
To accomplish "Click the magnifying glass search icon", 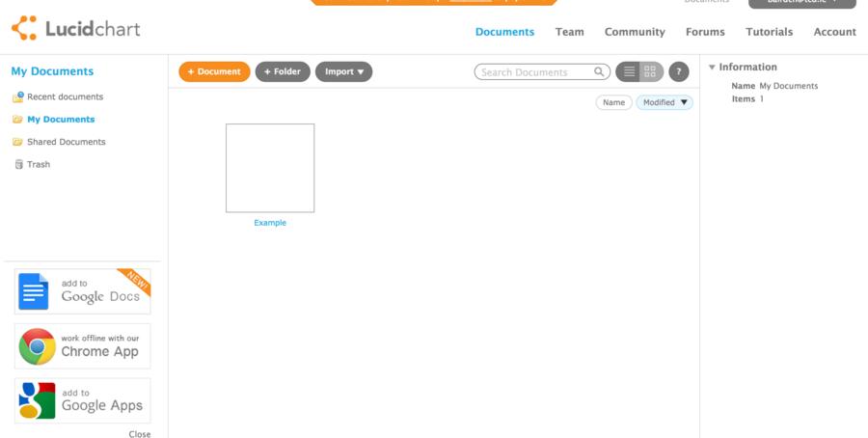I will 599,72.
